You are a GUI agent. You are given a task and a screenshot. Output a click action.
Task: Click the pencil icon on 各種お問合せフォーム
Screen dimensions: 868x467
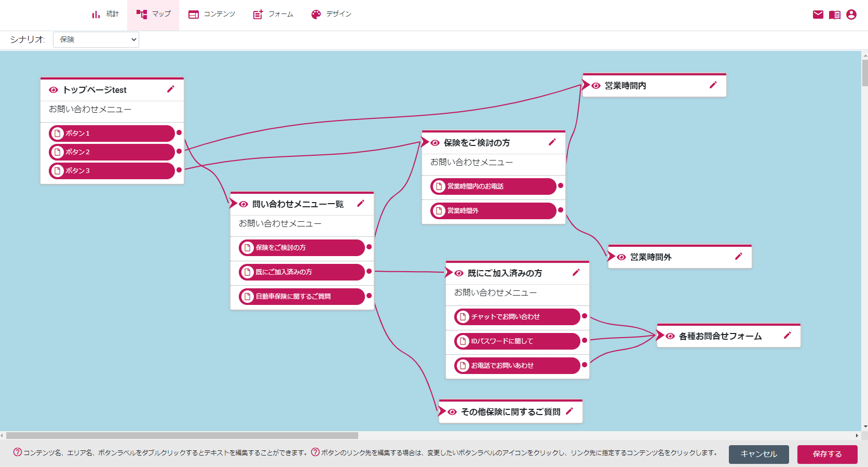coord(787,336)
